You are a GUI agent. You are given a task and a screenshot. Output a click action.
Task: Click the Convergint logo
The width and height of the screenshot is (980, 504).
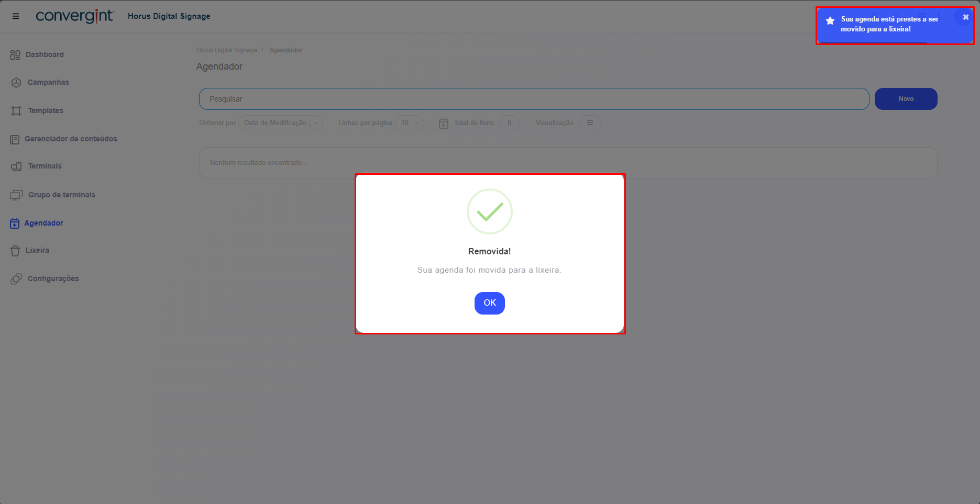(74, 16)
